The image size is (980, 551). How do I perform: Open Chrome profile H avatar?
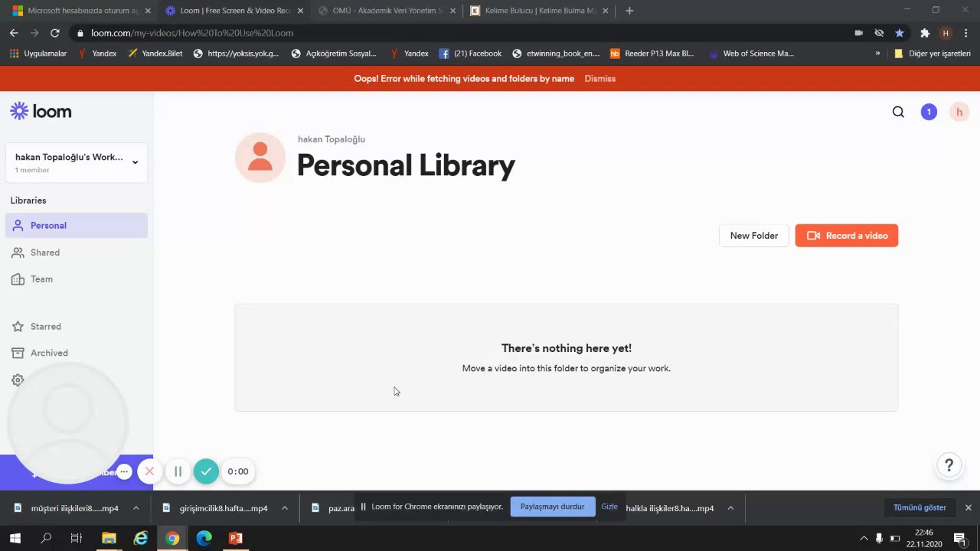coord(946,33)
